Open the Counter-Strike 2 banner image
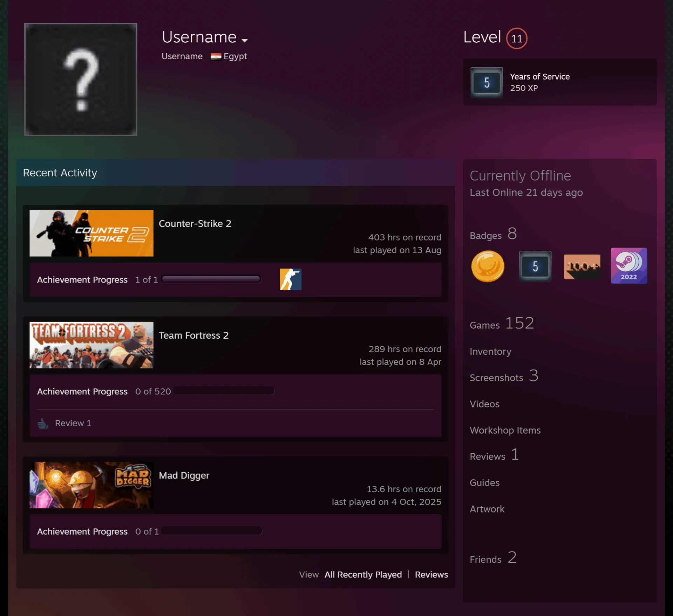The width and height of the screenshot is (673, 616). [x=91, y=233]
